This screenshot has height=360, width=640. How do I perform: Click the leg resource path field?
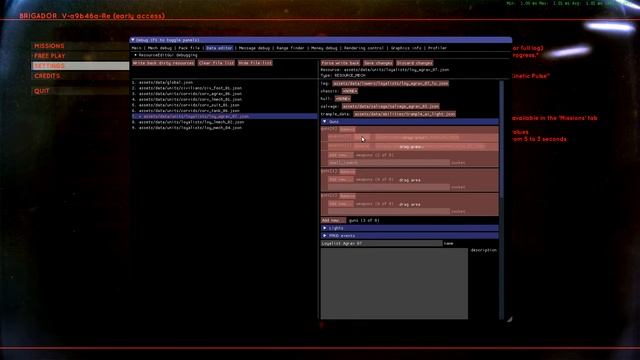point(391,83)
